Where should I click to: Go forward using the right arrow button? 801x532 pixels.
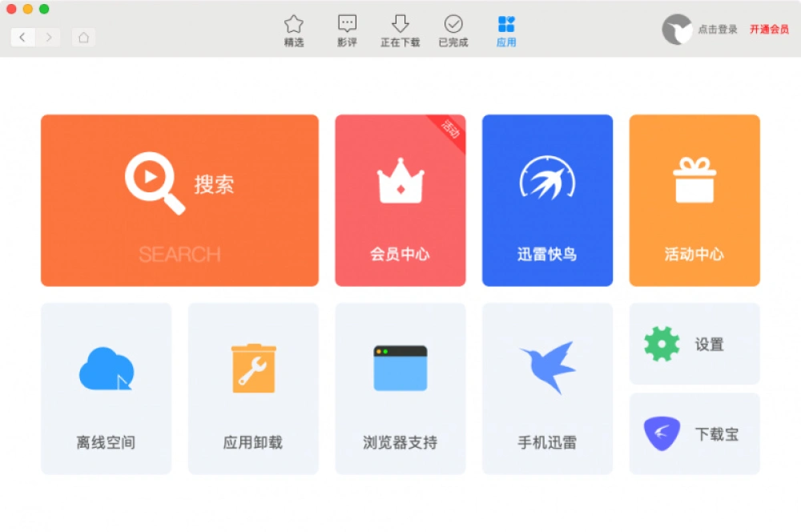(x=48, y=38)
